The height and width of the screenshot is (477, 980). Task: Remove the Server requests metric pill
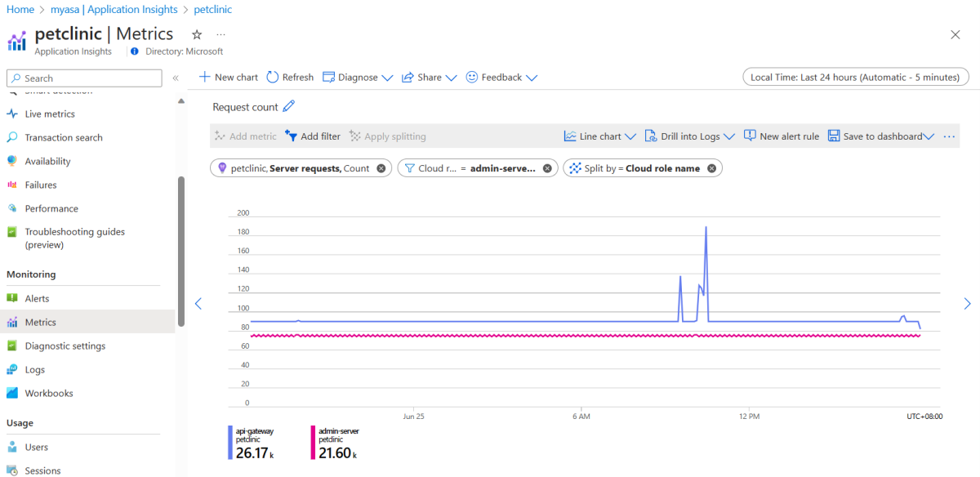[381, 168]
